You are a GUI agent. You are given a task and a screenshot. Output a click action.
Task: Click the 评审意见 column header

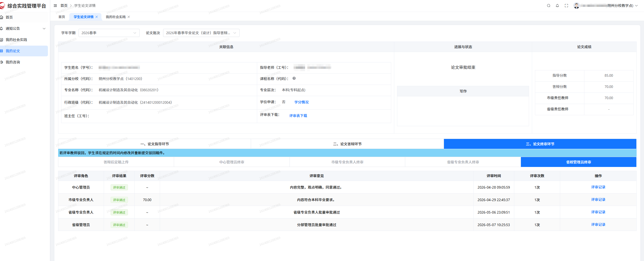pyautogui.click(x=317, y=176)
